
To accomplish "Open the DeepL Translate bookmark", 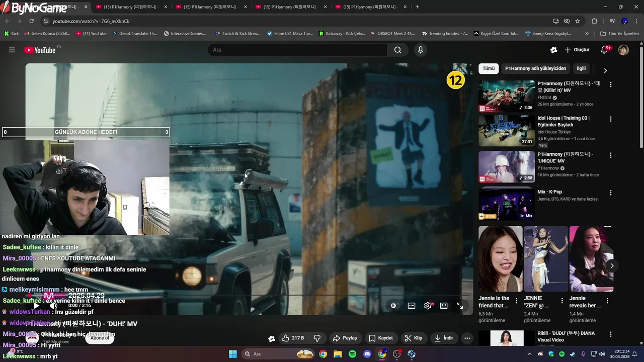I will click(135, 33).
